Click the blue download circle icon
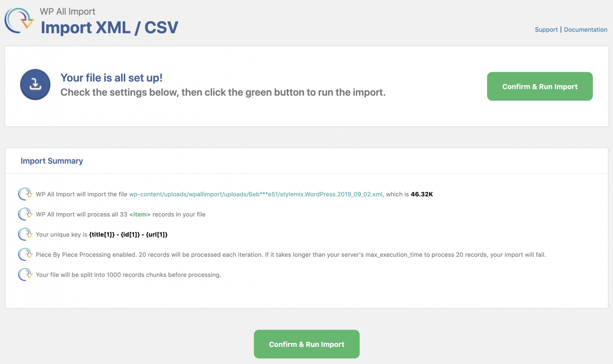This screenshot has width=613, height=364. [x=35, y=84]
